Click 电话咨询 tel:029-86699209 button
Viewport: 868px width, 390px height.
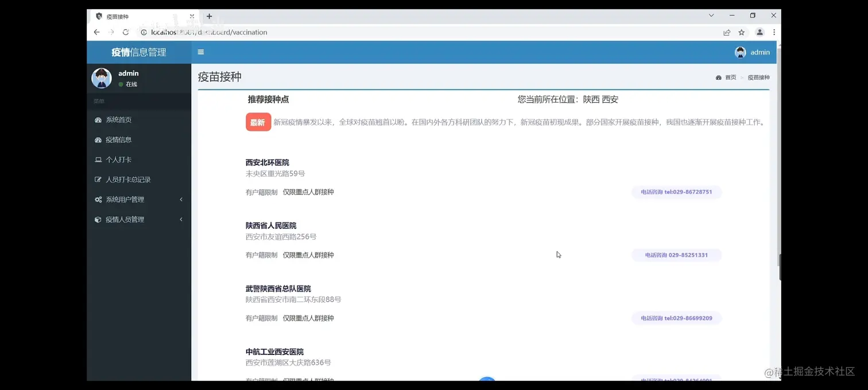(676, 318)
